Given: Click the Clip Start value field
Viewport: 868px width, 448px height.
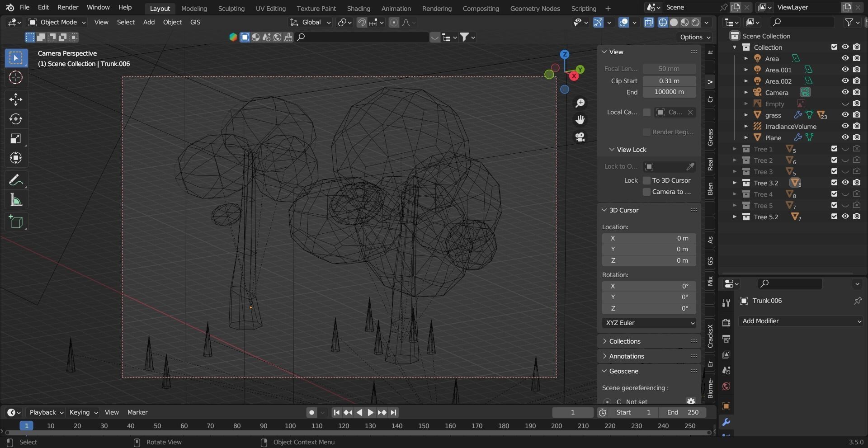Looking at the screenshot, I should click(x=669, y=81).
